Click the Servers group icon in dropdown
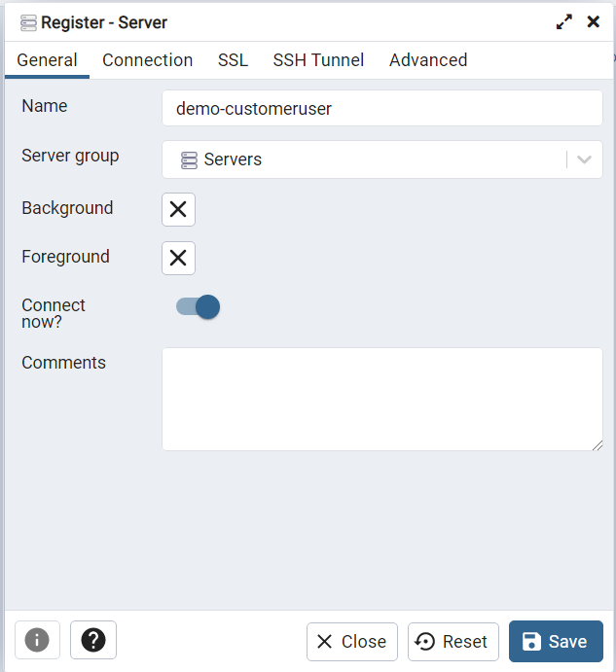Screen dimensions: 616x672 pyautogui.click(x=189, y=159)
